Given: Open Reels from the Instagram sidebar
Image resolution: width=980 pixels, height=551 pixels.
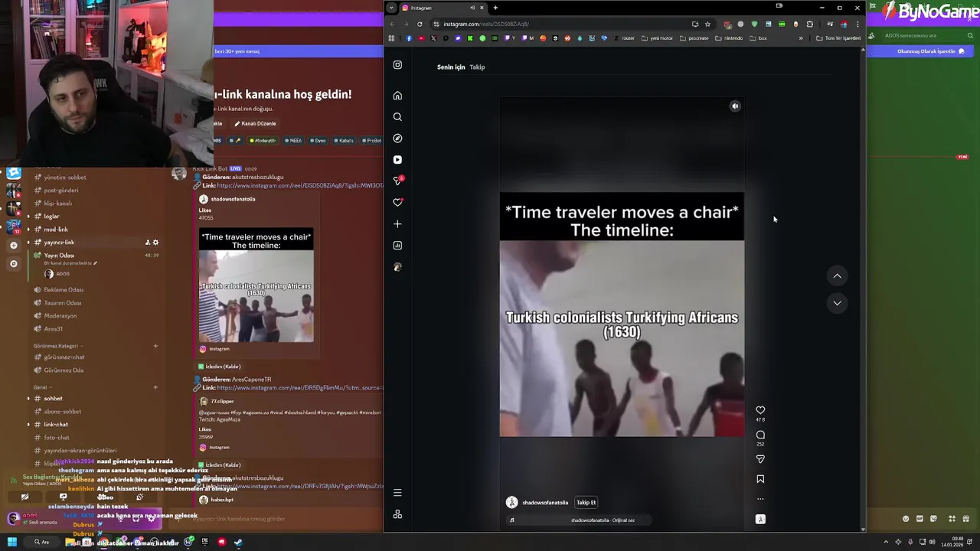Looking at the screenshot, I should (397, 160).
